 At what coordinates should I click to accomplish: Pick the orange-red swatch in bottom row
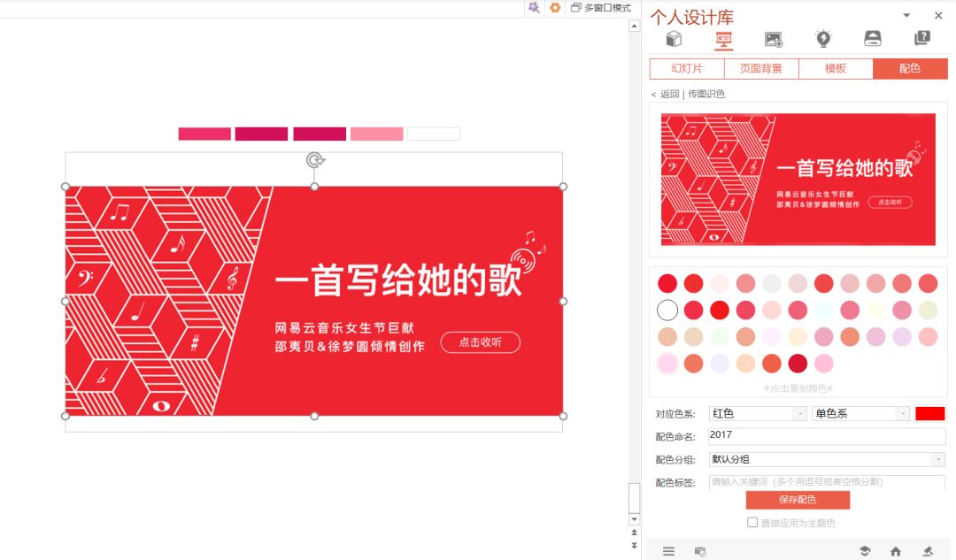click(x=771, y=364)
